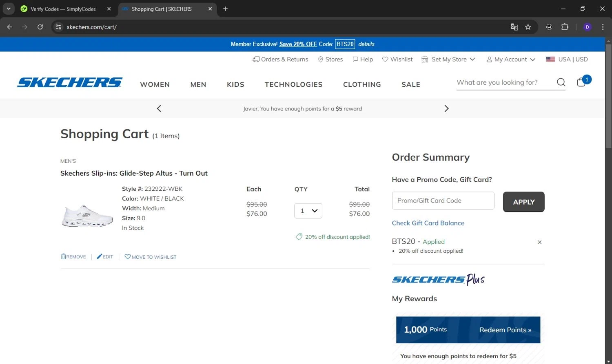Viewport: 612px width, 364px height.
Task: Open browser extensions puzzle icon
Action: (565, 27)
